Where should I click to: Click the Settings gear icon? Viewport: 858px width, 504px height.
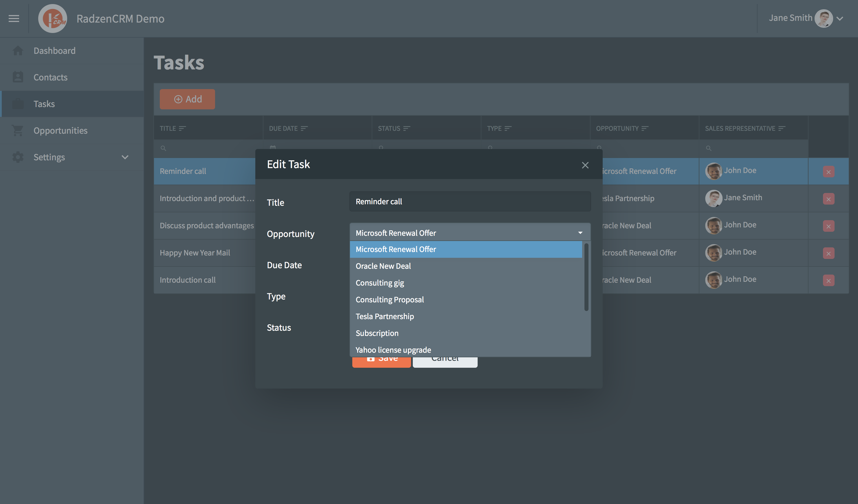click(18, 157)
